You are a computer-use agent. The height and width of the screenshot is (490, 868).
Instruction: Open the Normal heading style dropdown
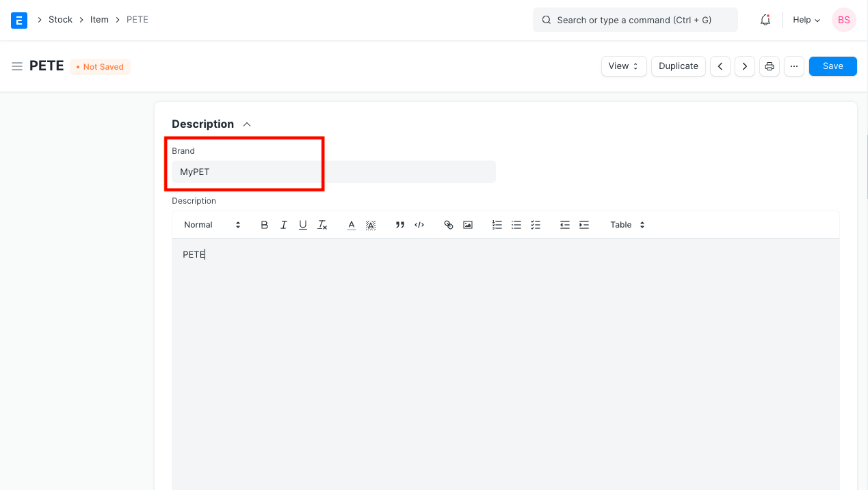(212, 225)
